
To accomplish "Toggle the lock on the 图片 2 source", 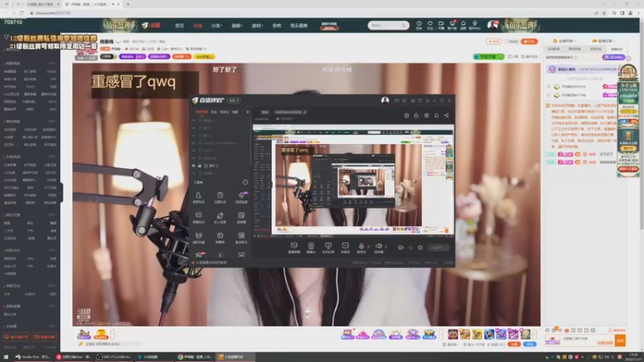I will 200,166.
